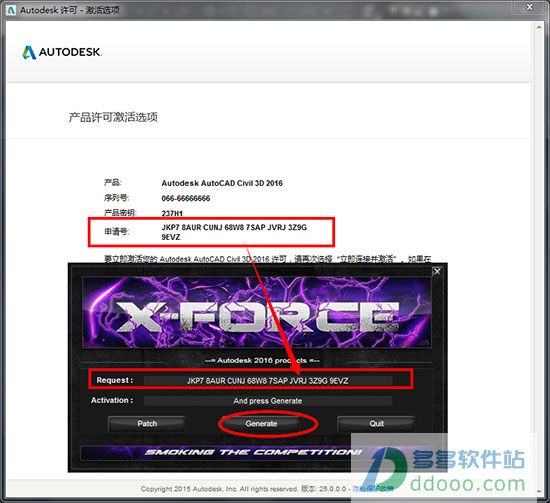Click Autodesk icon in title bar
Viewport: 550px width, 503px height.
(x=11, y=10)
